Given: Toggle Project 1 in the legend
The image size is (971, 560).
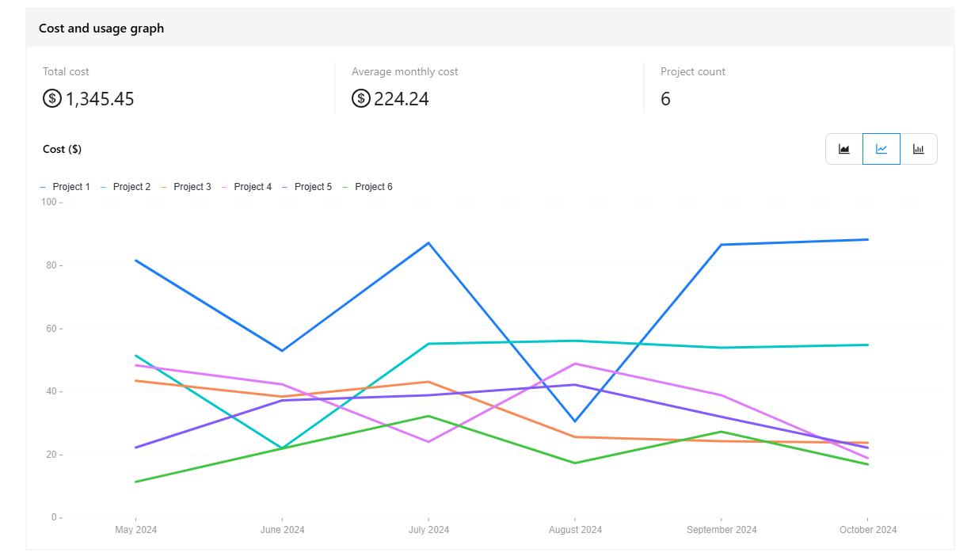Looking at the screenshot, I should [x=65, y=187].
